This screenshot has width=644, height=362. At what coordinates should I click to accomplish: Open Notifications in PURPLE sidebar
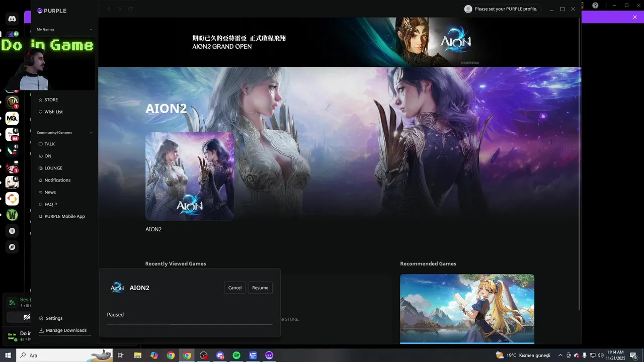pyautogui.click(x=54, y=180)
